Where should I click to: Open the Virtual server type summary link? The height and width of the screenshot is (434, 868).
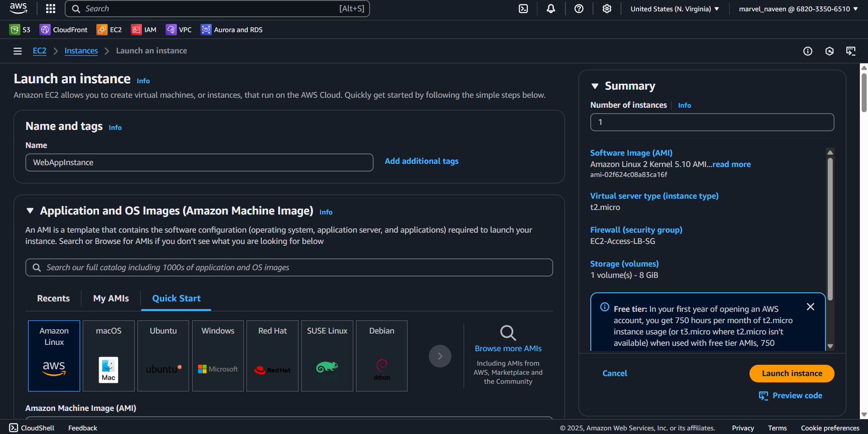coord(655,196)
